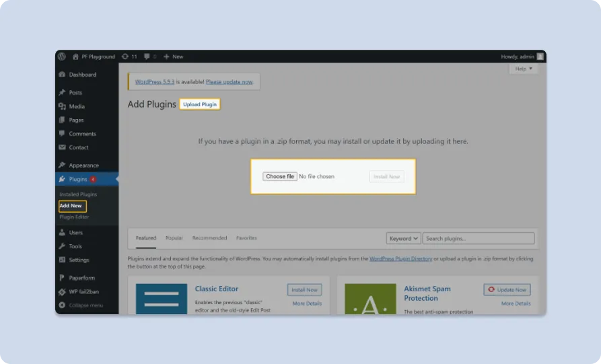Go to Installed Plugins submenu
Image resolution: width=601 pixels, height=364 pixels.
pyautogui.click(x=78, y=194)
